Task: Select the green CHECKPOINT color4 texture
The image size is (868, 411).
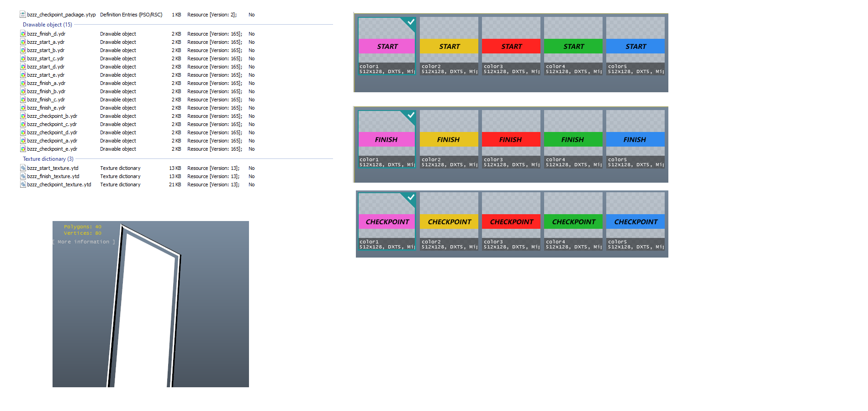Action: pos(573,221)
